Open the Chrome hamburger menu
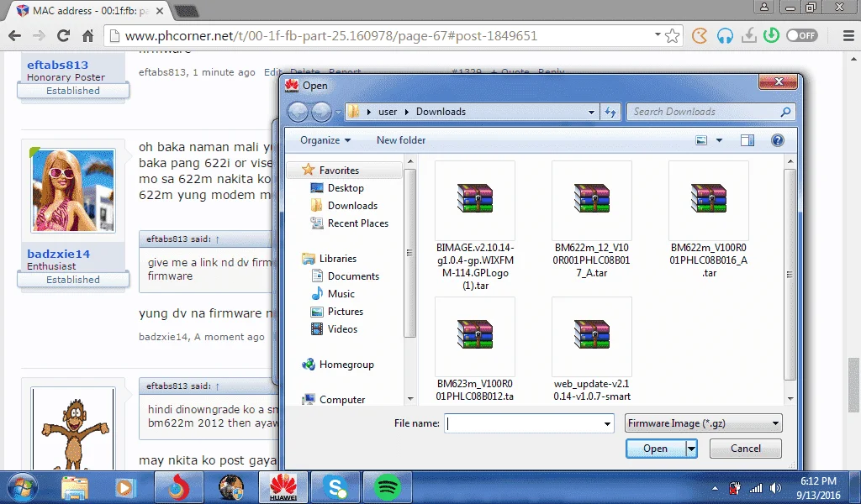Screen dimensions: 861x504 tap(848, 35)
